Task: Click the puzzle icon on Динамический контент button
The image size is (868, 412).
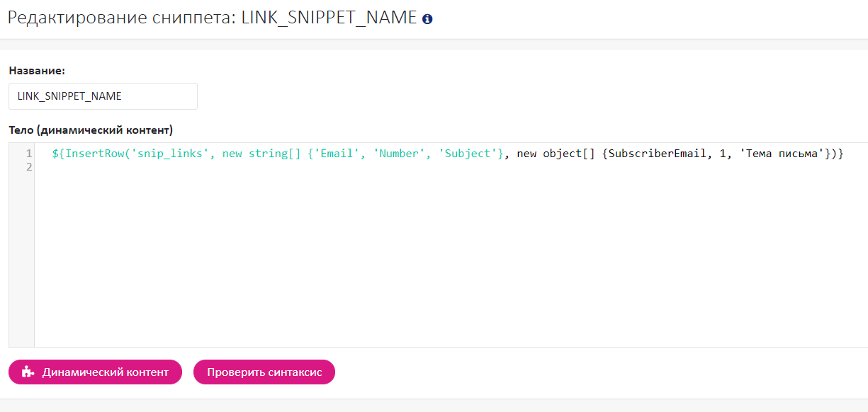Action: click(28, 372)
